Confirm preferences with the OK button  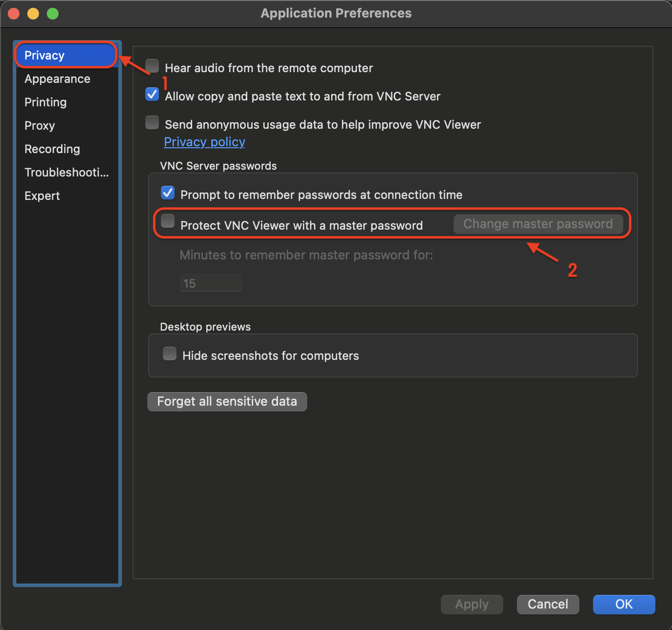[624, 604]
